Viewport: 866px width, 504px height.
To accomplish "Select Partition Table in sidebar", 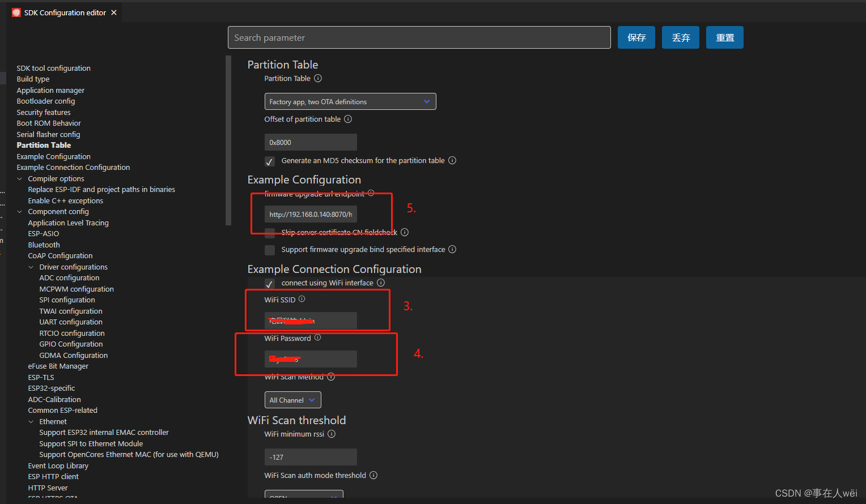I will 44,145.
